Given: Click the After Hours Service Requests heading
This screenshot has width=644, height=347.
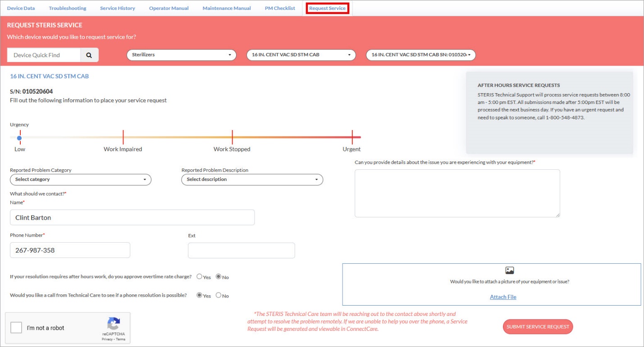Looking at the screenshot, I should click(x=519, y=85).
